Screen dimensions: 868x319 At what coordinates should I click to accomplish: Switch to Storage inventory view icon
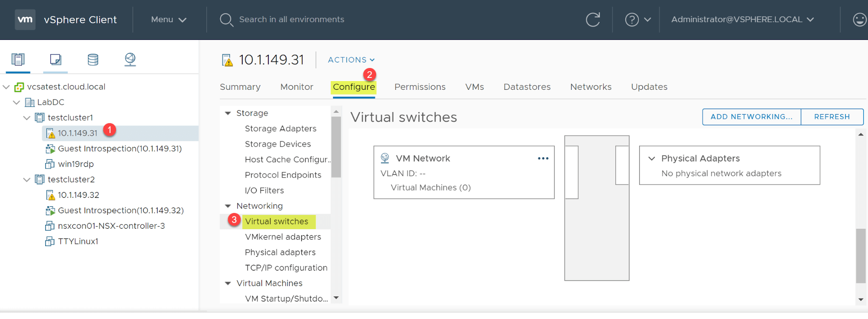coord(93,59)
